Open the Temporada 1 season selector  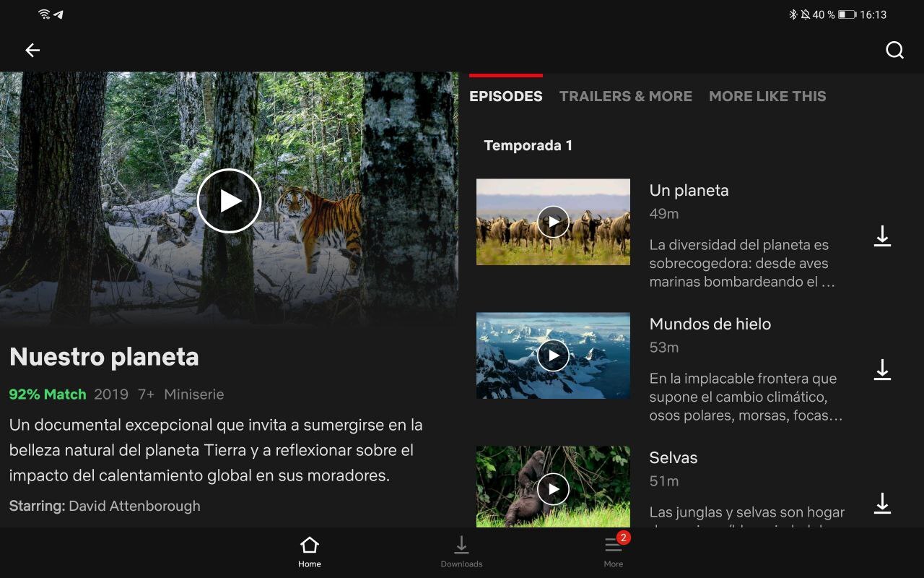pos(528,145)
